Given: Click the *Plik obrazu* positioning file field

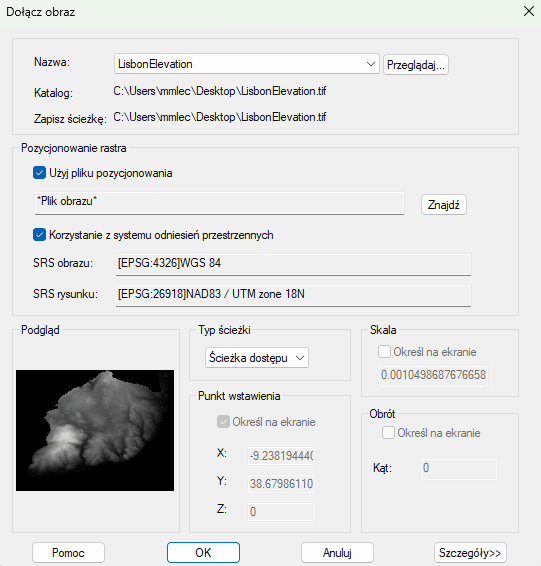Looking at the screenshot, I should [x=219, y=203].
